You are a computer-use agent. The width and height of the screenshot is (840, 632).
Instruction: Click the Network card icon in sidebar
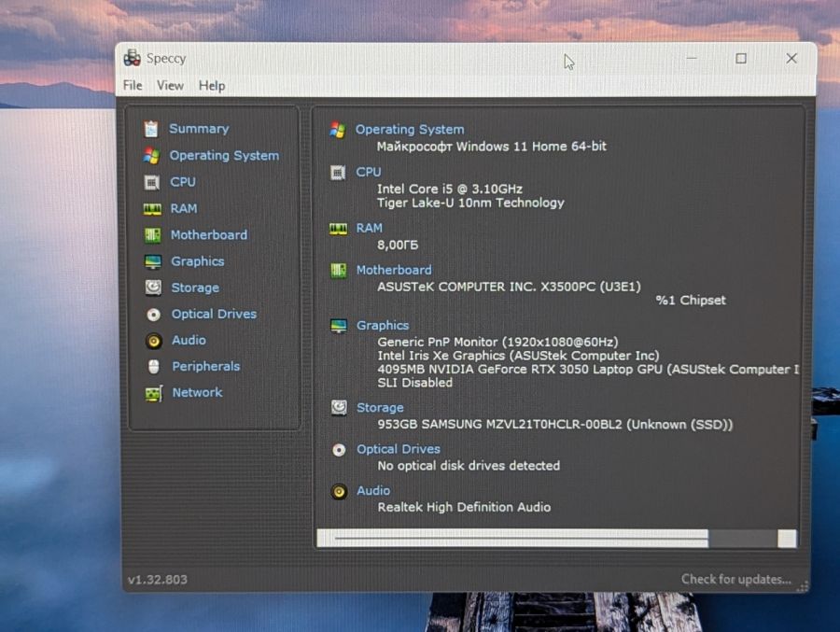coord(154,393)
